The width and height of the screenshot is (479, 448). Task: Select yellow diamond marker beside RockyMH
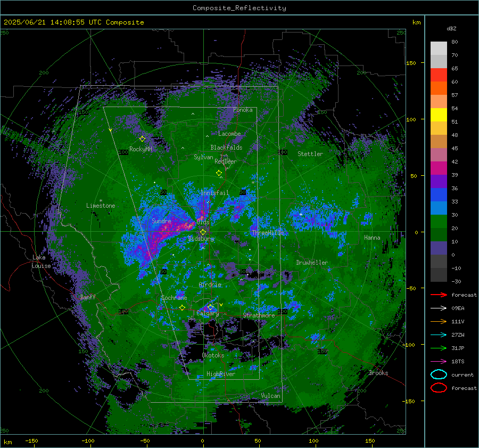[142, 139]
